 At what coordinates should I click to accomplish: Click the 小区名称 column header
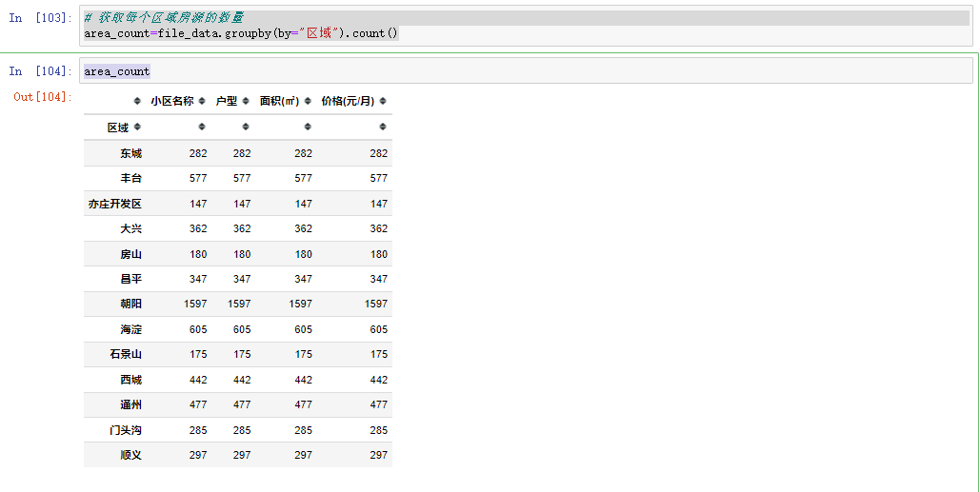[171, 101]
